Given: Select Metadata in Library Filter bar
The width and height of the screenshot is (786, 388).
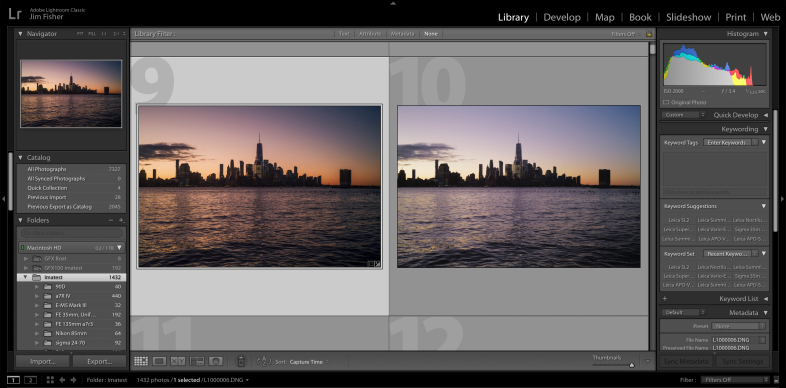Looking at the screenshot, I should tap(403, 34).
